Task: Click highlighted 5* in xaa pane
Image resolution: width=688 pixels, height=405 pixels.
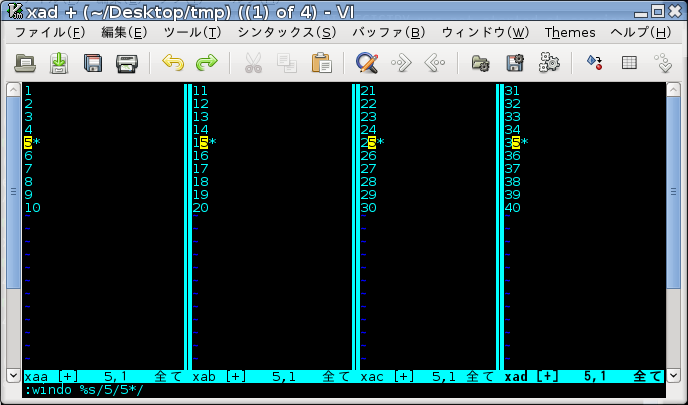Action: click(32, 143)
